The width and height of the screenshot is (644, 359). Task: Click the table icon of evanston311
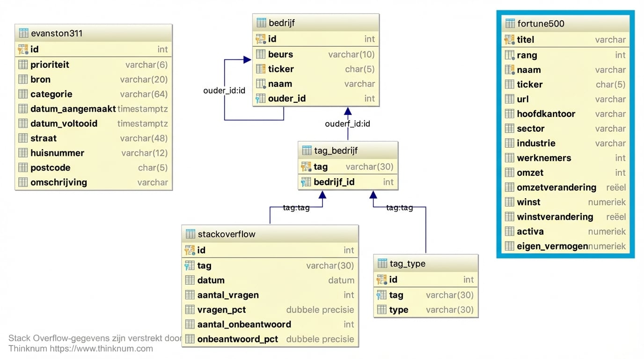[x=23, y=33]
